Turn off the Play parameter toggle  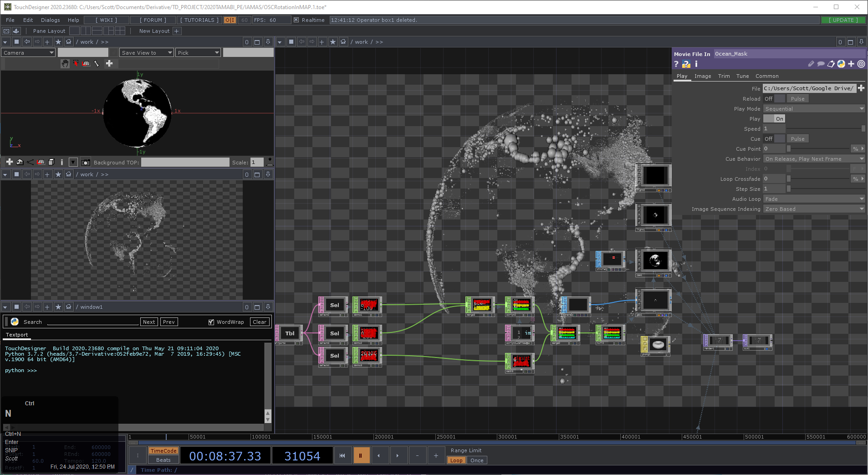(x=774, y=119)
